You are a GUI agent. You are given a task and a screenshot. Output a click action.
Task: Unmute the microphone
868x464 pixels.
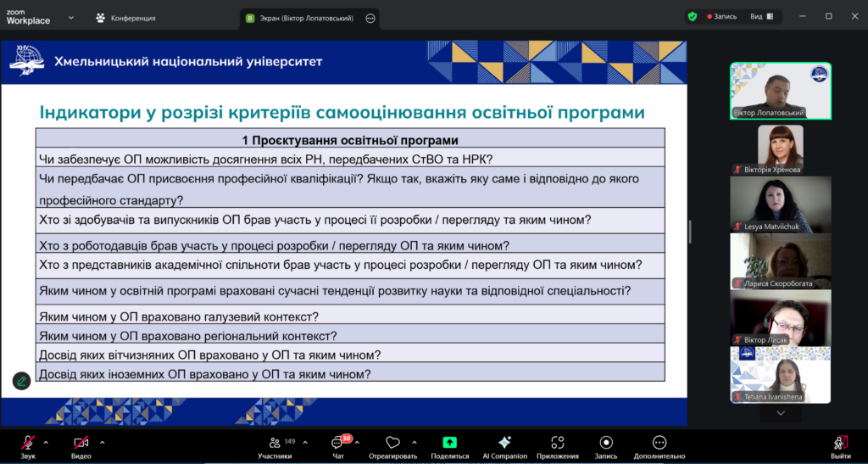[x=28, y=446]
